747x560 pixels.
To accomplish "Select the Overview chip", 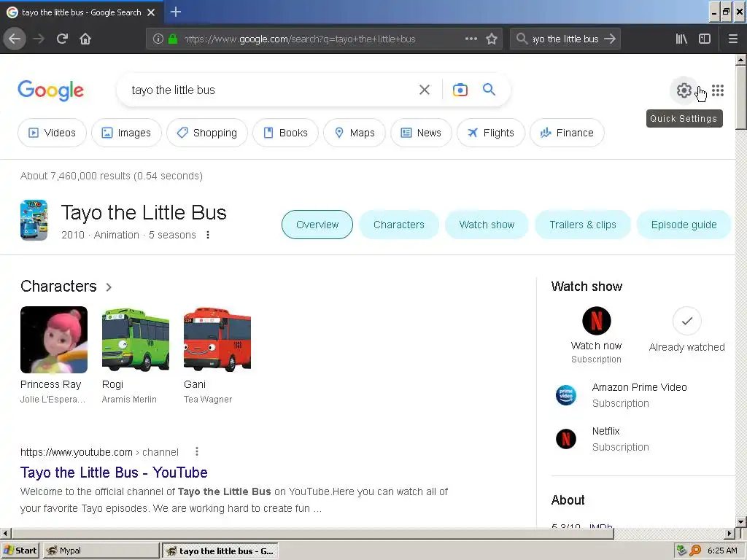I will coord(317,225).
